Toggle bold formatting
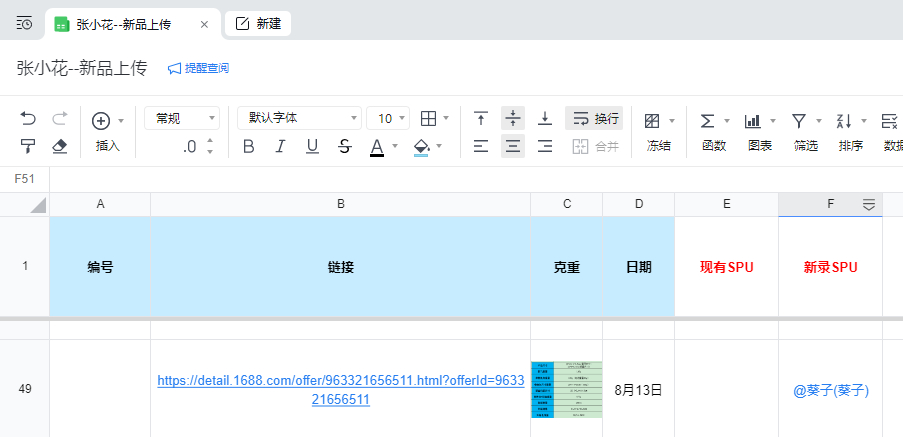Image resolution: width=903 pixels, height=437 pixels. point(249,147)
